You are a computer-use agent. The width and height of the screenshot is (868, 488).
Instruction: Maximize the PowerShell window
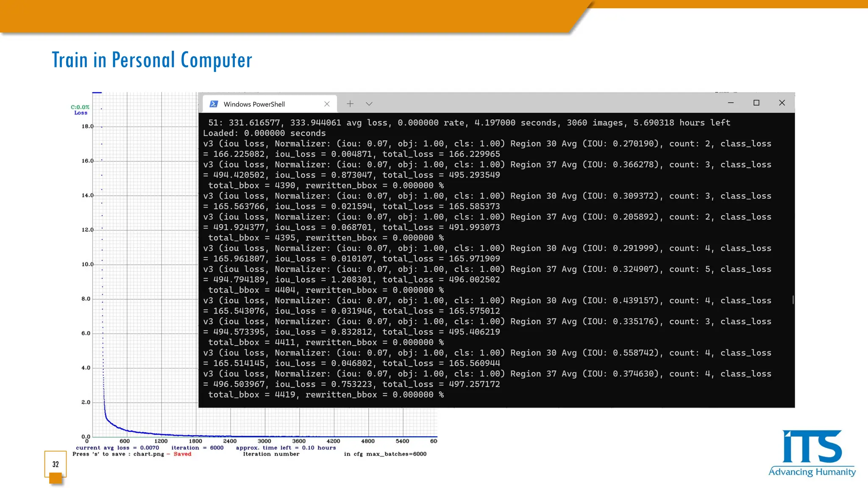tap(757, 103)
